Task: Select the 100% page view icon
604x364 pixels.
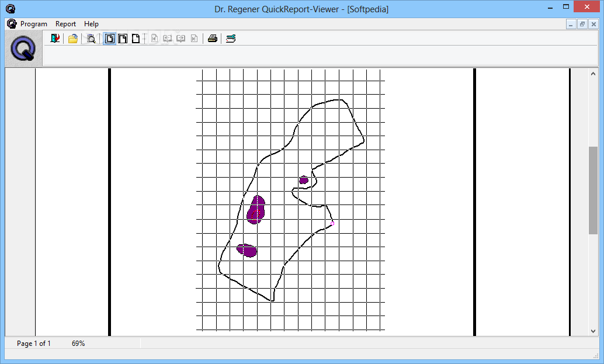Action: [x=123, y=39]
